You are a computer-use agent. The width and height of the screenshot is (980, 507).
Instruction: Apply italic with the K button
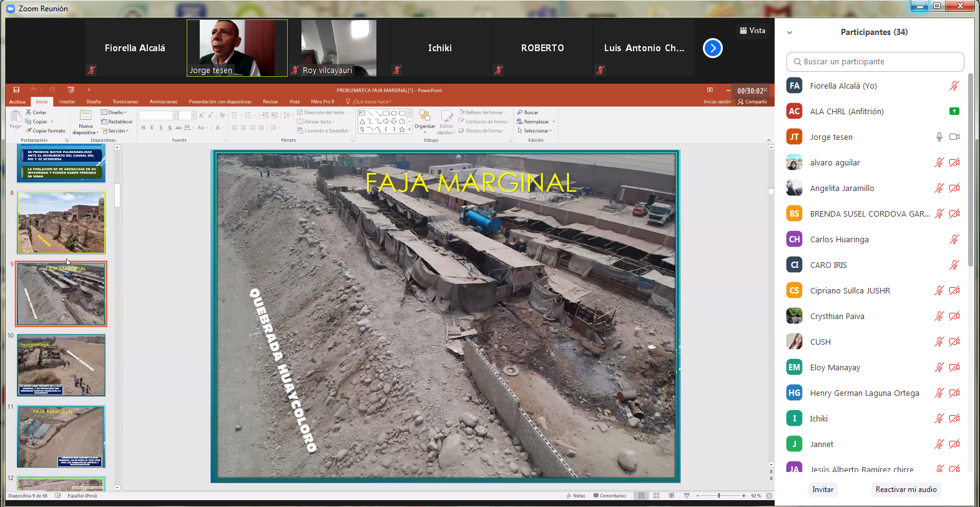(152, 127)
